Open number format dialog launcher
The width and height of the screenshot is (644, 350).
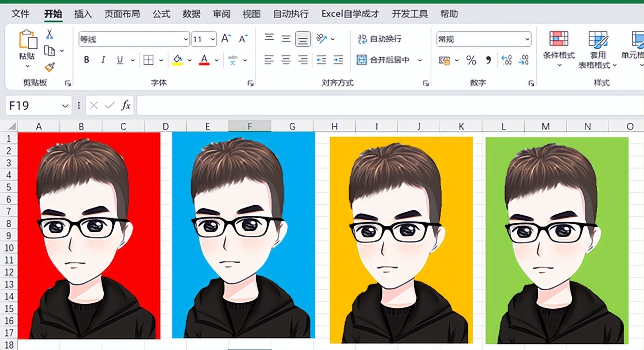pos(531,83)
